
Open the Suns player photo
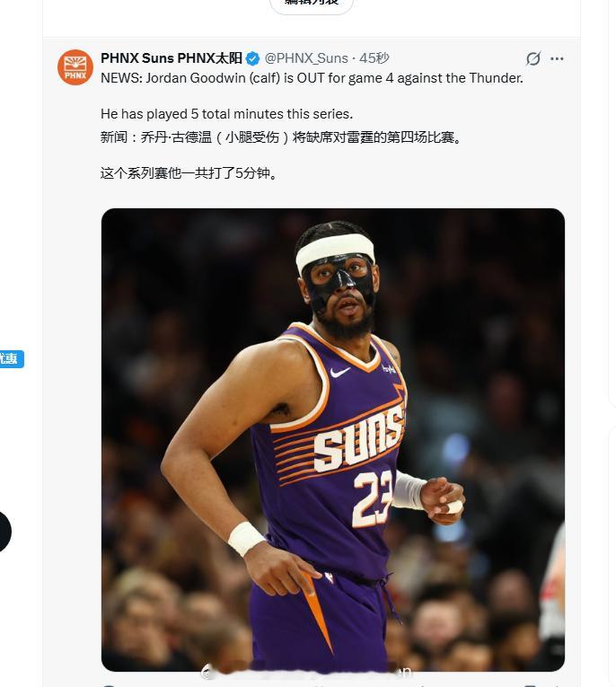[x=333, y=439]
